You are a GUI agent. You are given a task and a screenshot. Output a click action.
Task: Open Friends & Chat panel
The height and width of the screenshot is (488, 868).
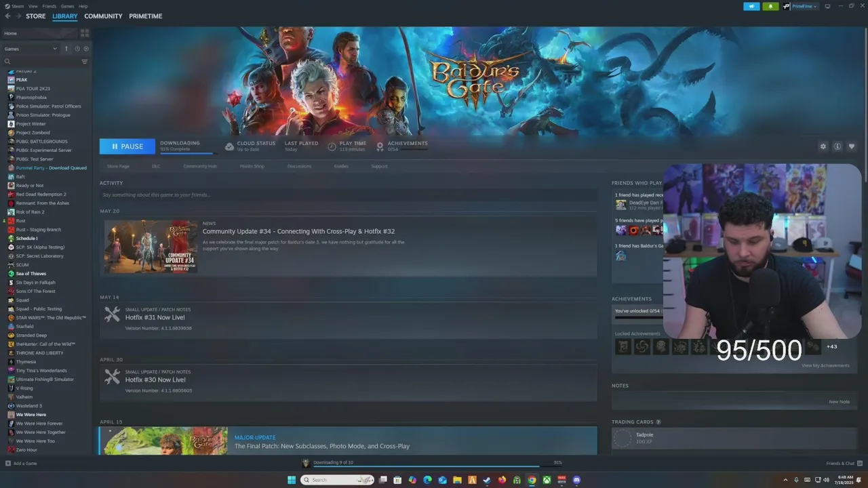844,463
